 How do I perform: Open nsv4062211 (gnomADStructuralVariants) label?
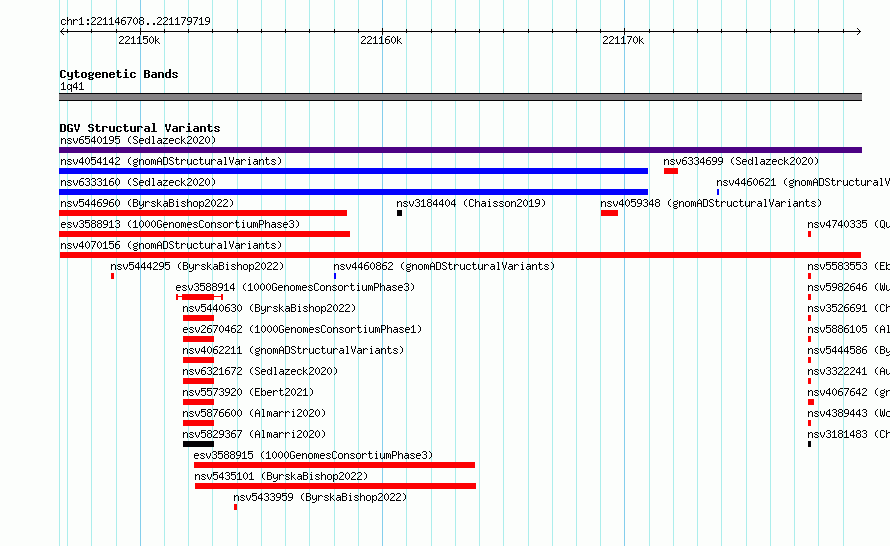tap(293, 350)
